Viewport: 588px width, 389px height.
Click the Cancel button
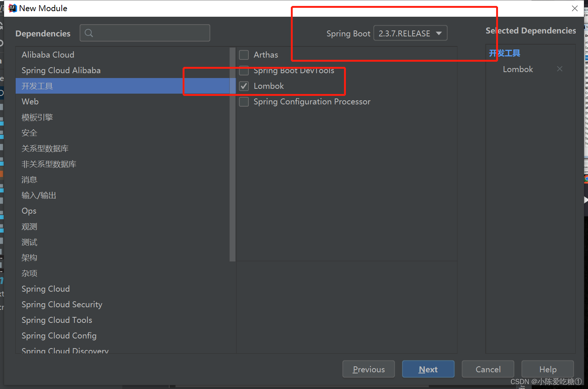coord(488,369)
